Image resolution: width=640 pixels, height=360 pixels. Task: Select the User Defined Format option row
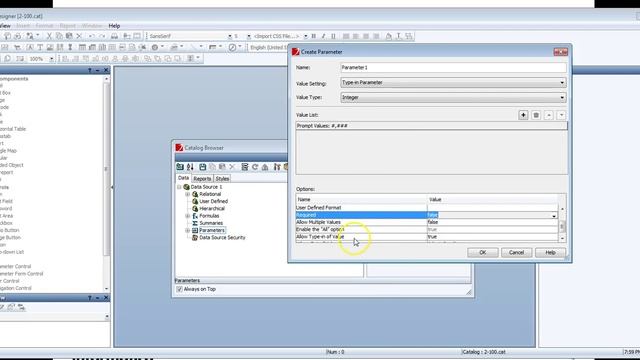[427, 208]
